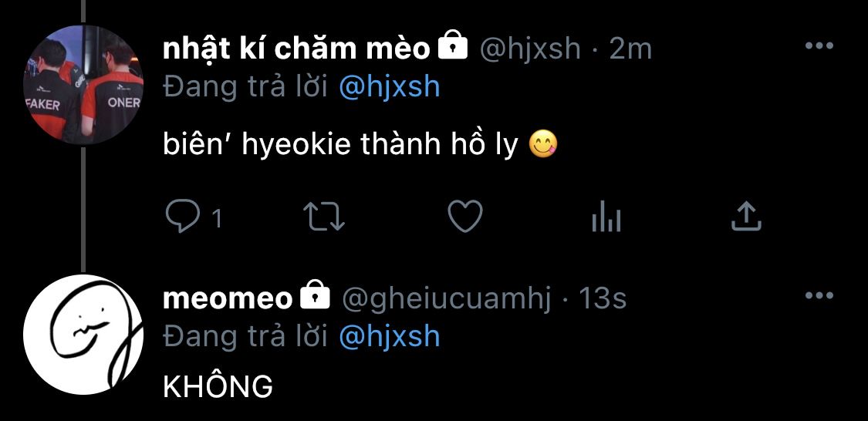Open meomeo's doodle avatar
The height and width of the screenshot is (421, 868).
(83, 334)
